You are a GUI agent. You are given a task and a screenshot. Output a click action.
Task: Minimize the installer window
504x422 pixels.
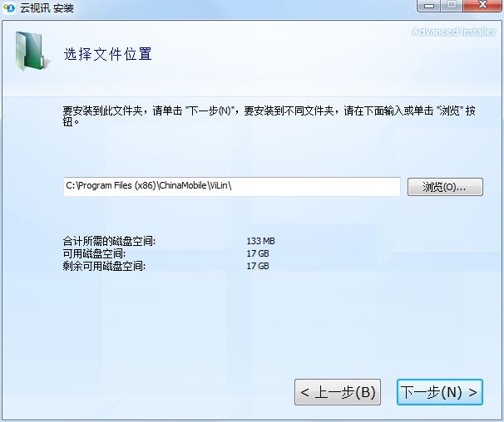[428, 6]
